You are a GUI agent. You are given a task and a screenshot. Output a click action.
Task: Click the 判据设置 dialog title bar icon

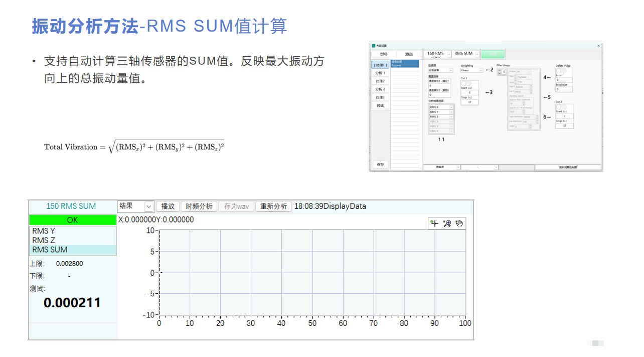coord(374,46)
